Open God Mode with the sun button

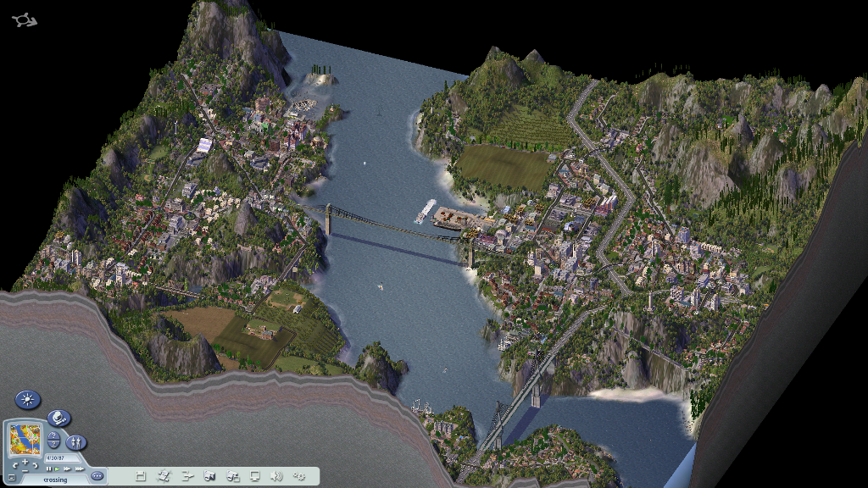click(x=27, y=400)
